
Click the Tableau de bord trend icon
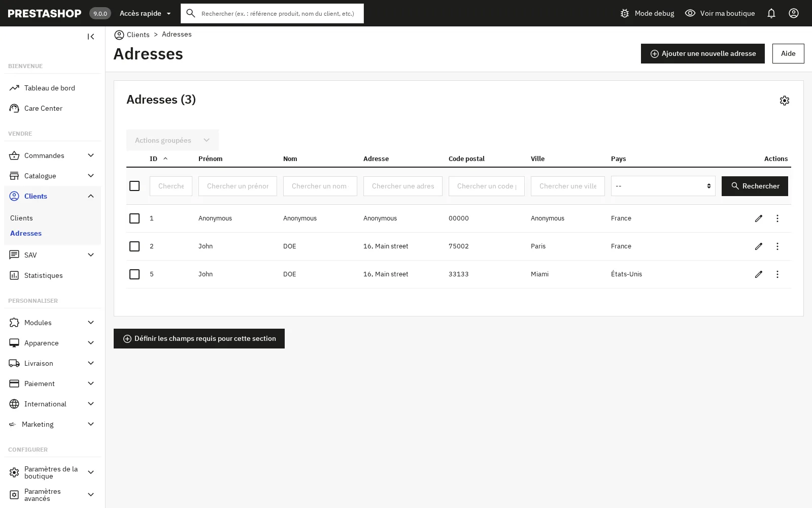point(14,88)
